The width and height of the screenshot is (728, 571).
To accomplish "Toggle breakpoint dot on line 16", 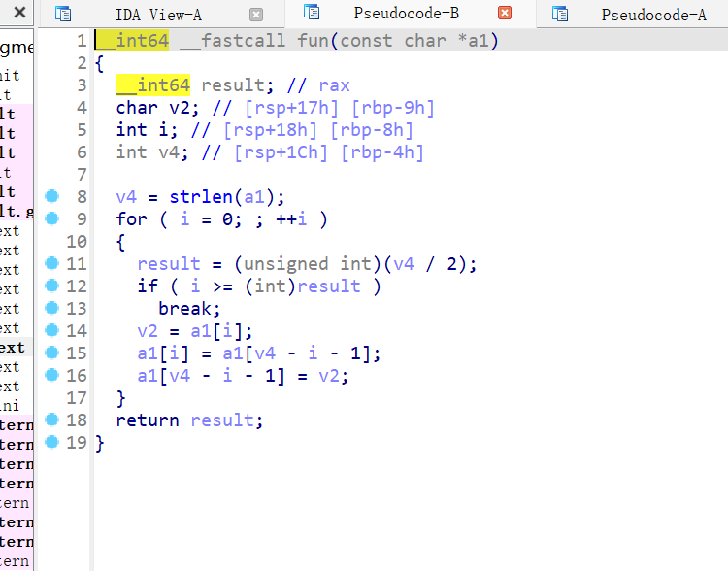I will (52, 375).
